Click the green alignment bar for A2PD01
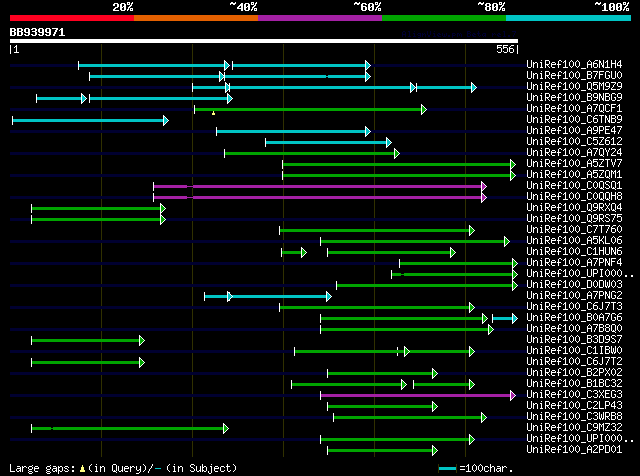Viewport: 640px width, 476px height. coord(382,450)
